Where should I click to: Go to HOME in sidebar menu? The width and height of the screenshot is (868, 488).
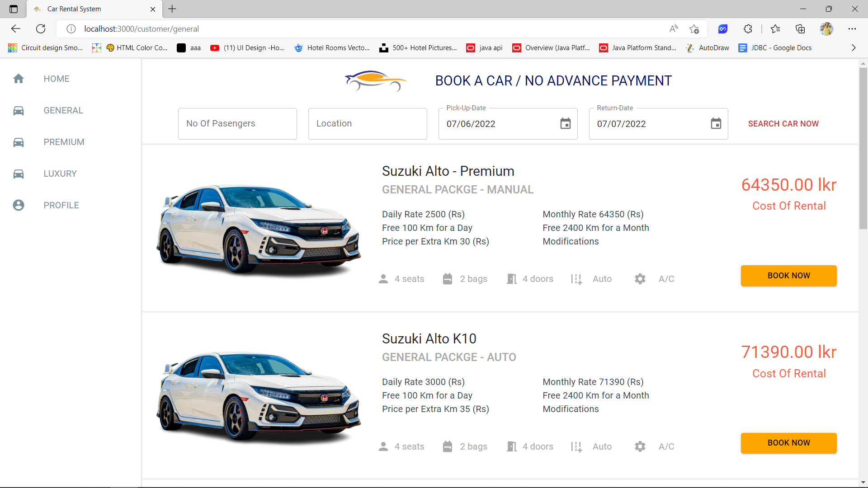[57, 79]
